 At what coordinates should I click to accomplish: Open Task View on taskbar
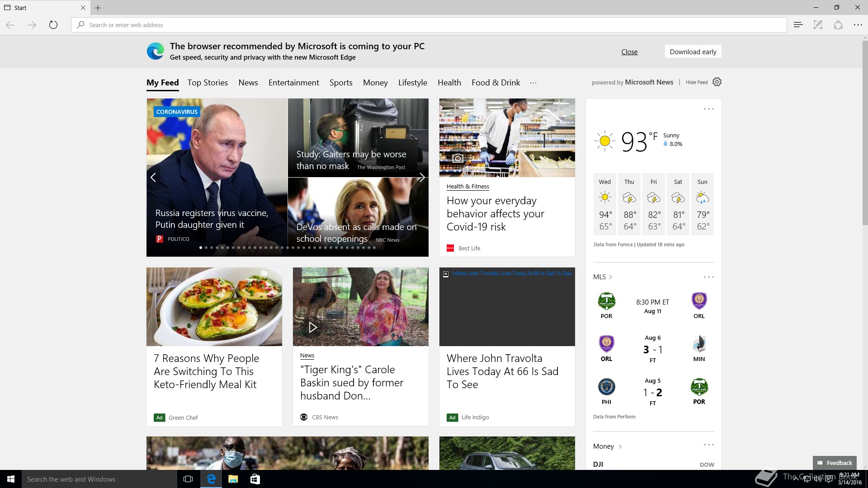click(188, 479)
